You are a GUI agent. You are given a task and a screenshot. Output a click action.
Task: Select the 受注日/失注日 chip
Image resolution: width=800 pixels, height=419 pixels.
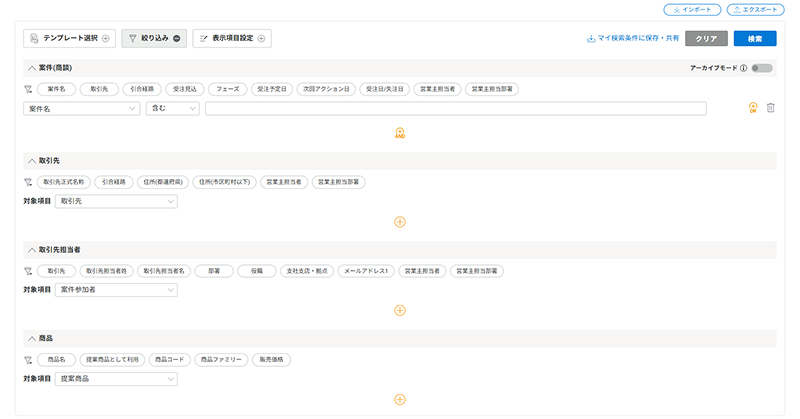[x=385, y=89]
